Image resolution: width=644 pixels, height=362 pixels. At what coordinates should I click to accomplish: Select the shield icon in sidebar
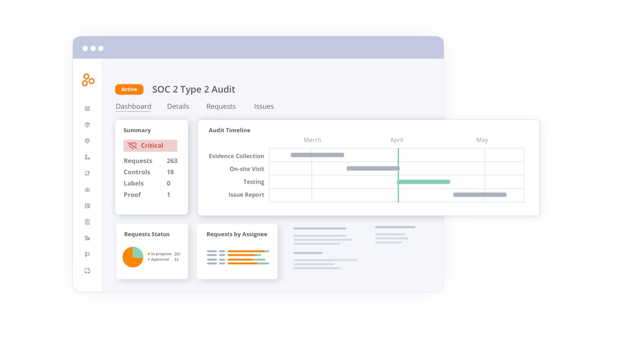[87, 141]
